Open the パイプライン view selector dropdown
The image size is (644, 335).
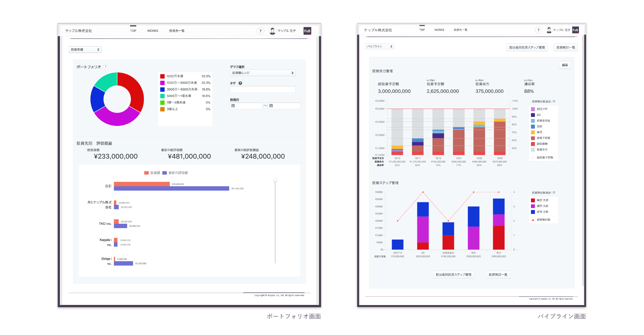pos(379,47)
